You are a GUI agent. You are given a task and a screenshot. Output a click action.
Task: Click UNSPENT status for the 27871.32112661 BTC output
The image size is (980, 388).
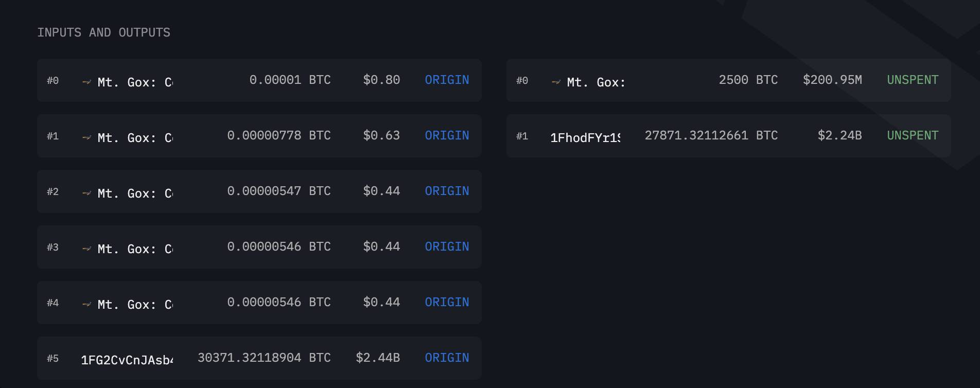[913, 135]
